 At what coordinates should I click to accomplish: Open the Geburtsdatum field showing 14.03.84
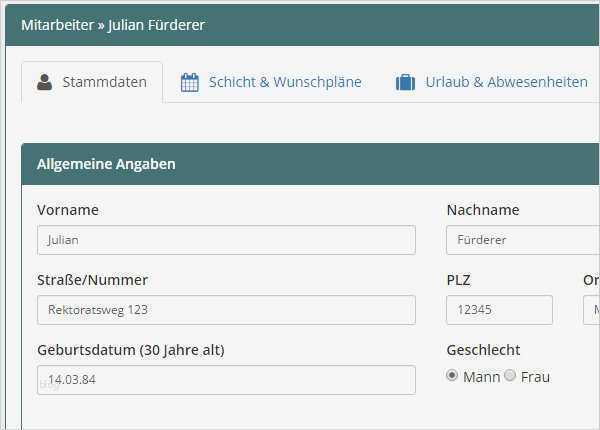pos(226,380)
